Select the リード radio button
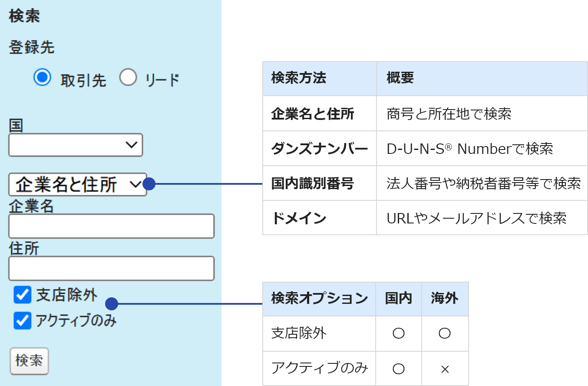Screen dimensions: 588x386 pos(128,77)
